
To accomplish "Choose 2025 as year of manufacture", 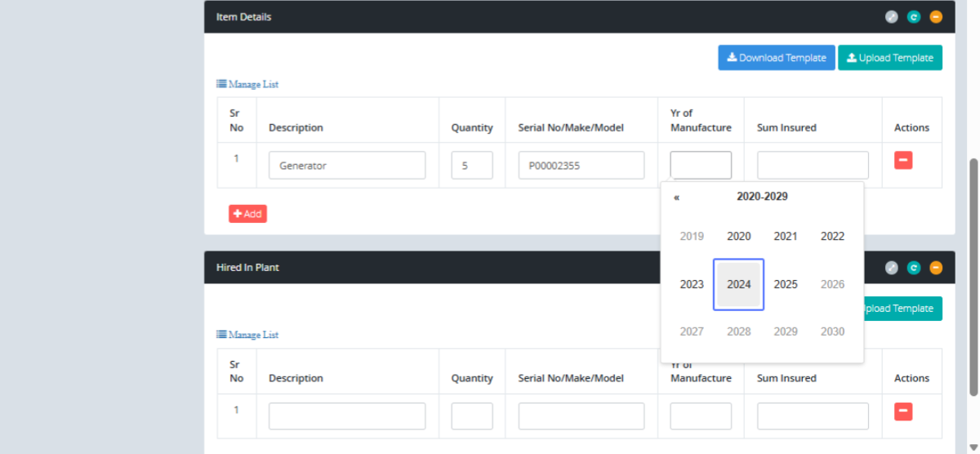I will pos(785,284).
